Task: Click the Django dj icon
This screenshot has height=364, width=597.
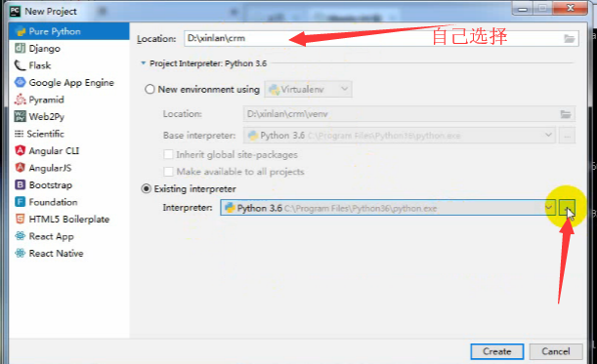Action: point(20,48)
